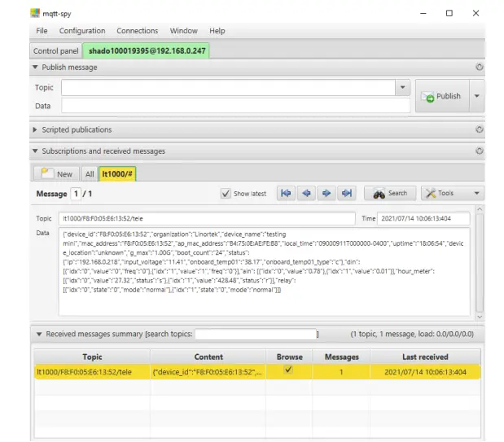This screenshot has width=504, height=442.
Task: Switch to the All subscriptions tab
Action: pos(90,174)
